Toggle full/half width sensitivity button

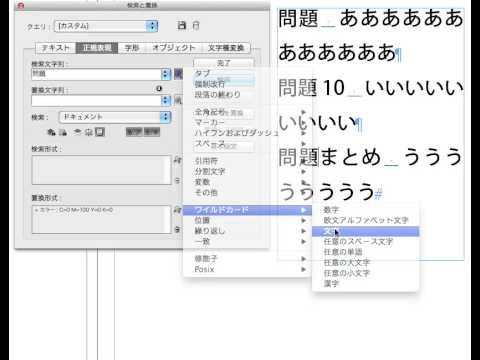152,132
